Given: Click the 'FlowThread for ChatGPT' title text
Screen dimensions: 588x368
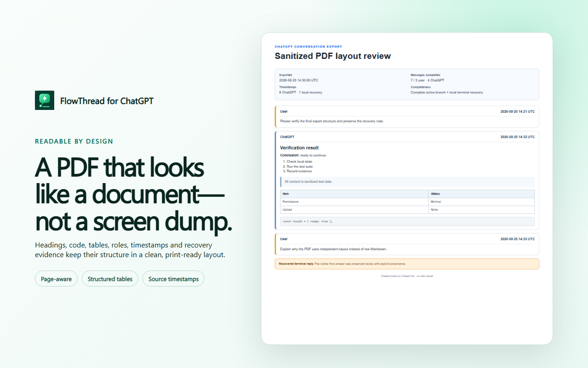Looking at the screenshot, I should point(107,101).
